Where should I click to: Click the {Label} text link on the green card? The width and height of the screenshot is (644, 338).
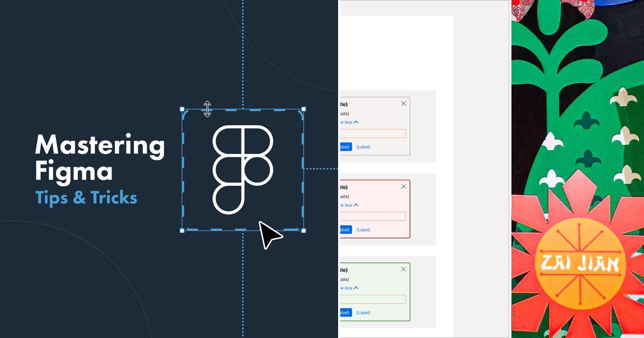(x=363, y=312)
